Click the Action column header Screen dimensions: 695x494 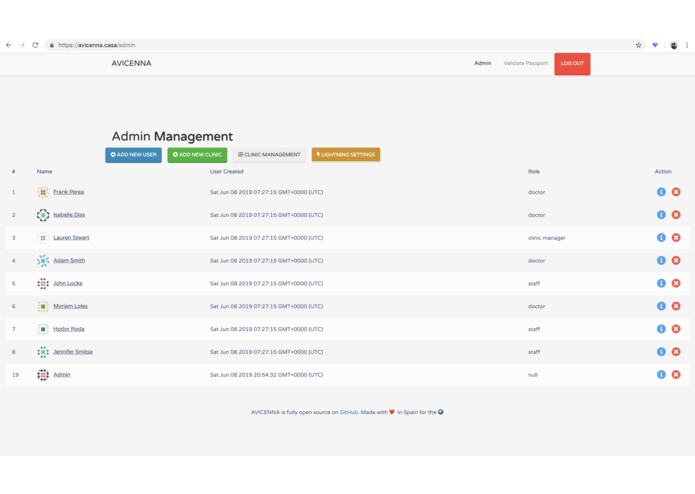click(x=663, y=171)
